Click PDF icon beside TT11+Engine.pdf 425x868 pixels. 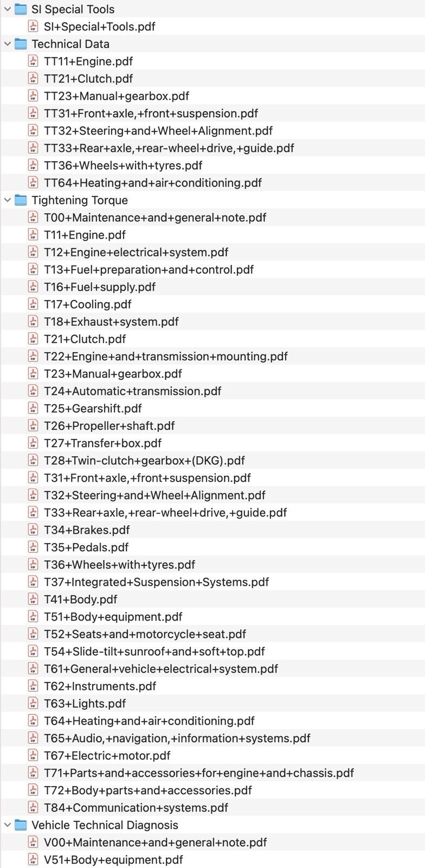pyautogui.click(x=34, y=61)
